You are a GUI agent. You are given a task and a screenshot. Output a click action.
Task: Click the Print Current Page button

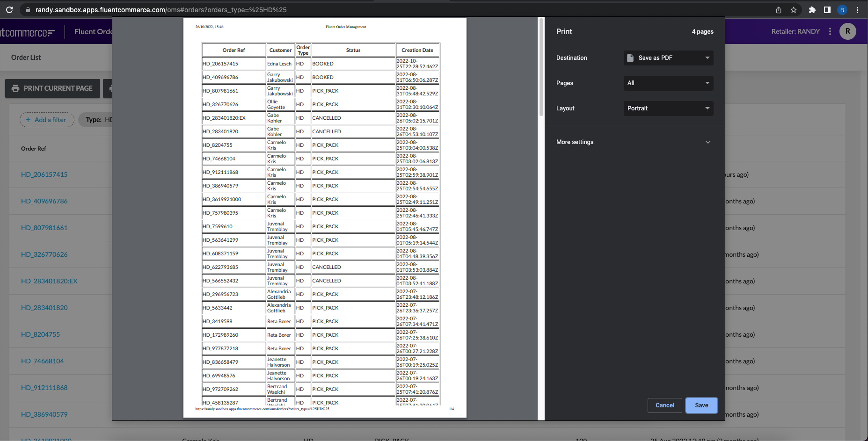click(52, 88)
